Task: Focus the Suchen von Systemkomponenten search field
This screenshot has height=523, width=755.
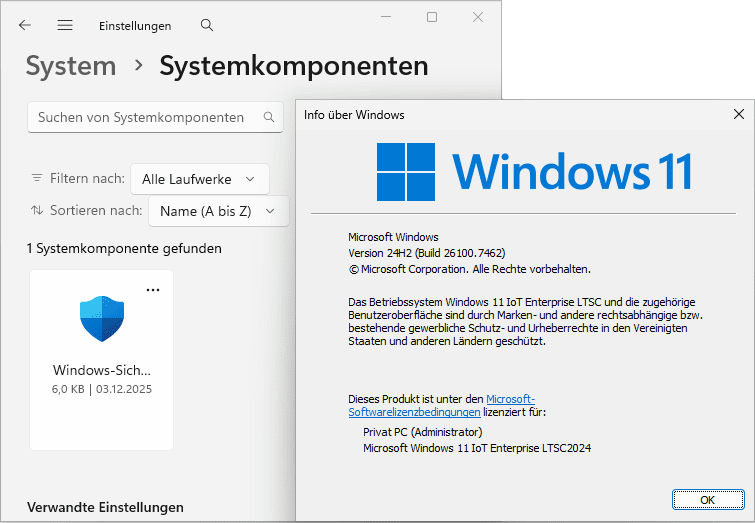Action: point(155,117)
